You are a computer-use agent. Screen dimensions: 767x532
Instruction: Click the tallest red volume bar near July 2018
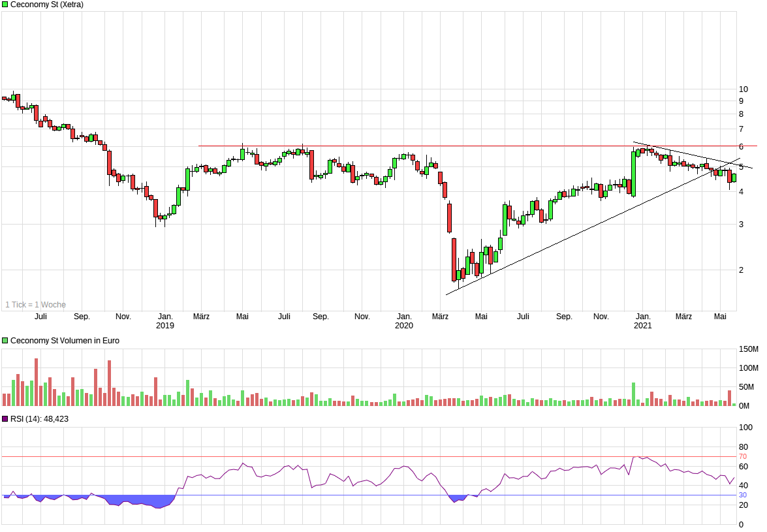(36, 382)
